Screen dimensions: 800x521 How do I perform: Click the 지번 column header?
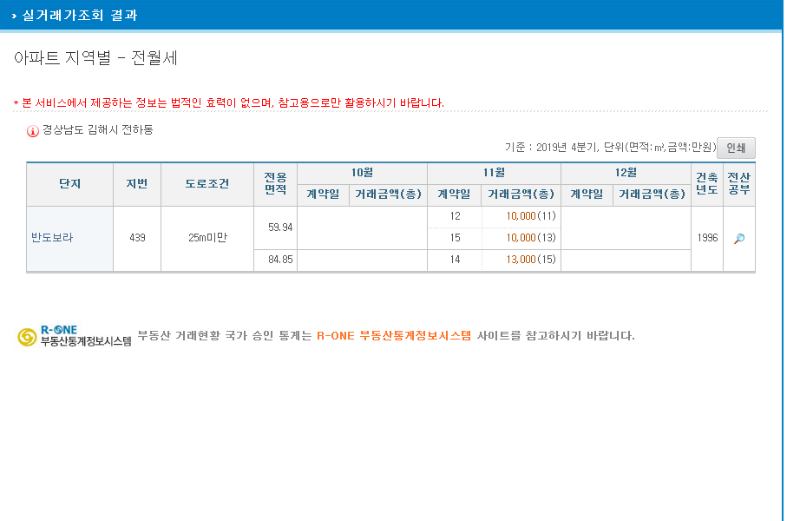coord(137,184)
